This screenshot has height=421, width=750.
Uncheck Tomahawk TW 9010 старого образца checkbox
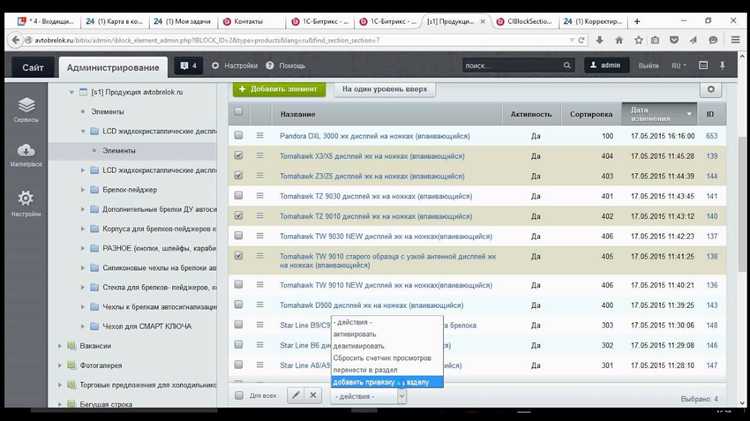(238, 256)
